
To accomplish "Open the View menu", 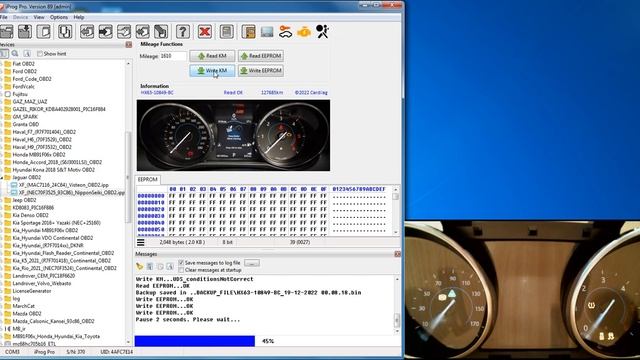I will [x=39, y=17].
